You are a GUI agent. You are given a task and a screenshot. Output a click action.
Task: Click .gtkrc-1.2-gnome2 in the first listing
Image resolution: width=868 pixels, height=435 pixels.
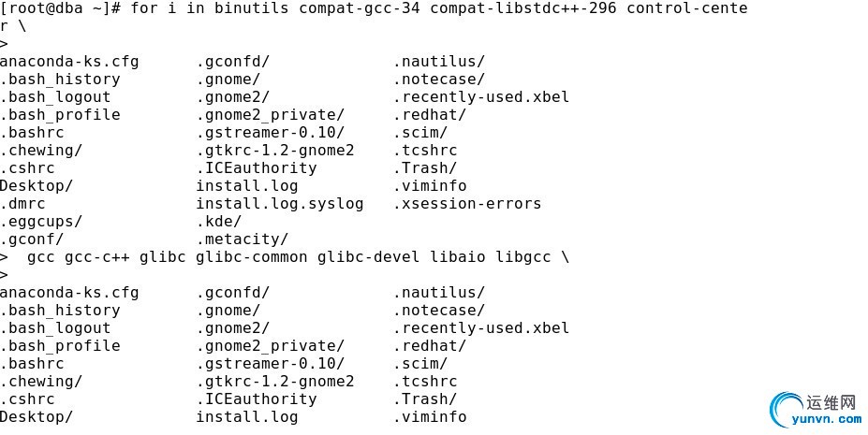pos(275,151)
